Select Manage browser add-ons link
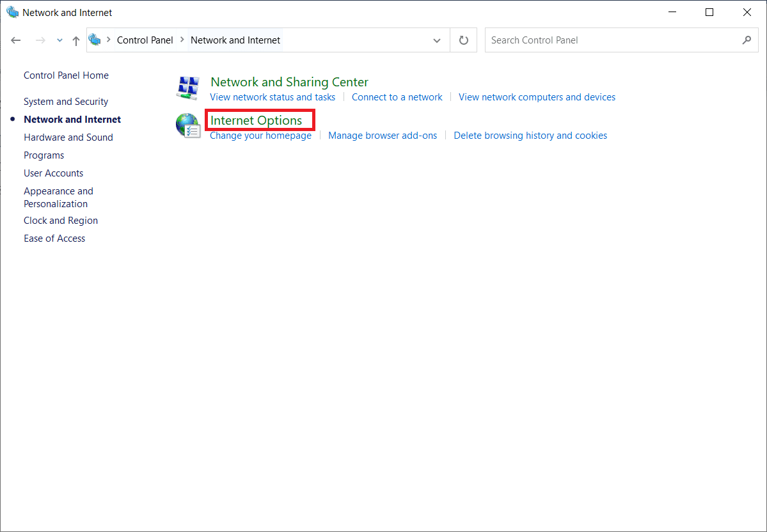The image size is (767, 532). pos(383,136)
